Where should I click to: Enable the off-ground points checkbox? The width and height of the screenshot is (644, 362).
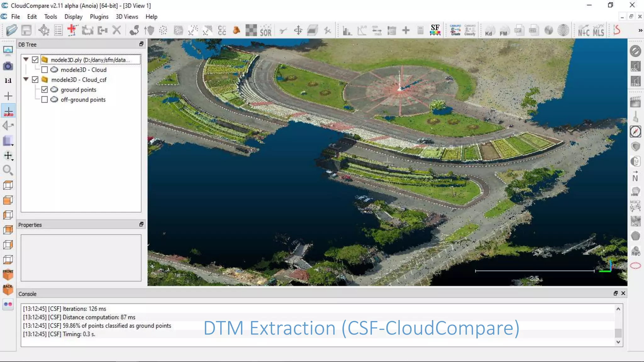45,100
